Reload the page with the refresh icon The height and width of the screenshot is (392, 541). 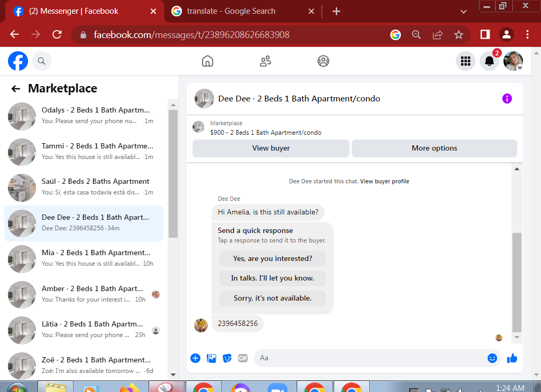coord(57,34)
